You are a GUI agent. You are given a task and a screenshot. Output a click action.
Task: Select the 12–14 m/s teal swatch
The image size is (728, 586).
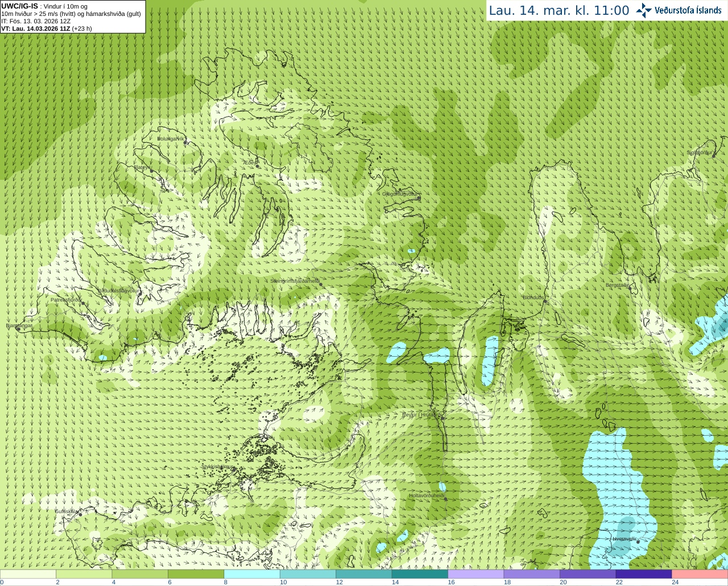[364, 574]
